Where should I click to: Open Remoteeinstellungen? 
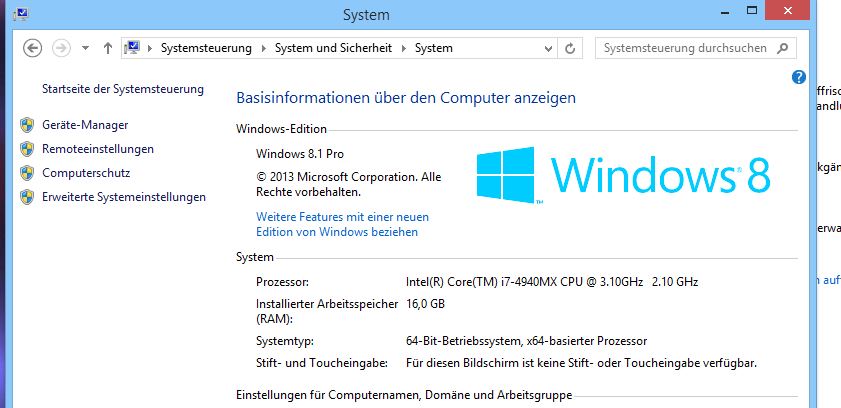point(98,149)
